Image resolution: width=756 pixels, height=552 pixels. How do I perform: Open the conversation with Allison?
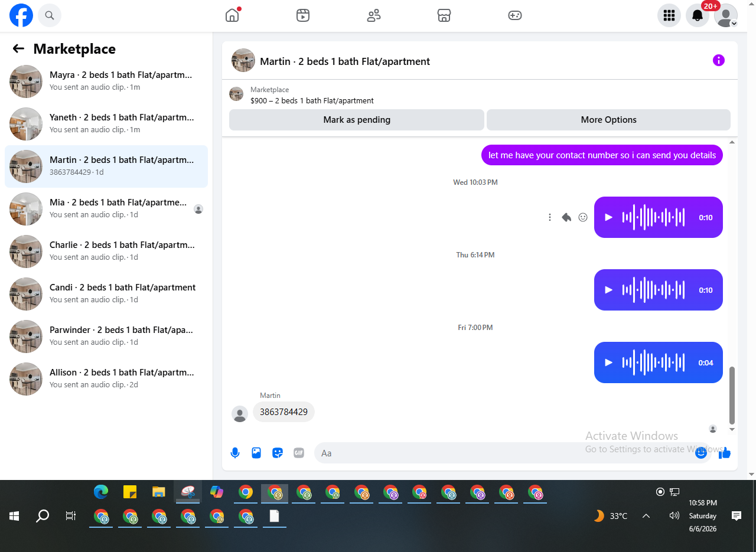(x=106, y=379)
